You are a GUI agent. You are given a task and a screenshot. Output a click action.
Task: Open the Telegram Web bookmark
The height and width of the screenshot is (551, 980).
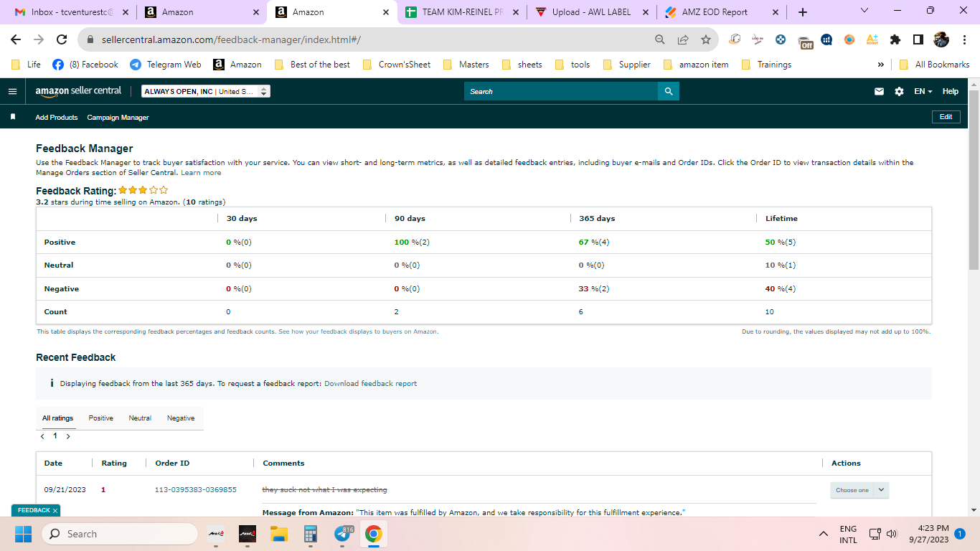point(166,65)
